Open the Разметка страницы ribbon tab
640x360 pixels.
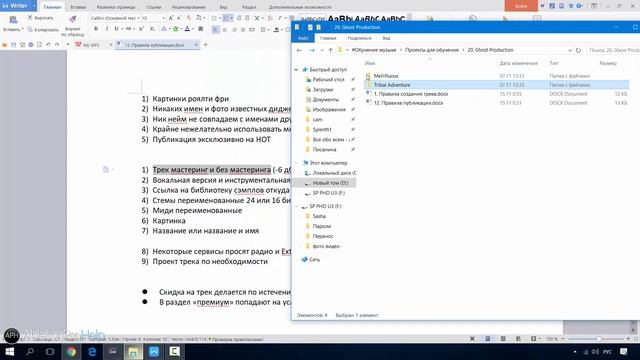point(116,7)
